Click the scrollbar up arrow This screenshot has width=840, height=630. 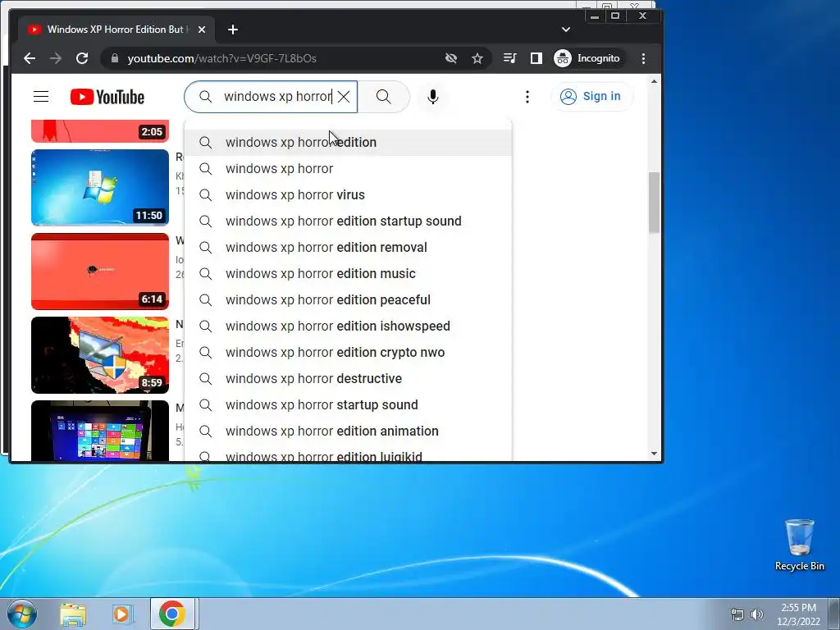pyautogui.click(x=654, y=81)
